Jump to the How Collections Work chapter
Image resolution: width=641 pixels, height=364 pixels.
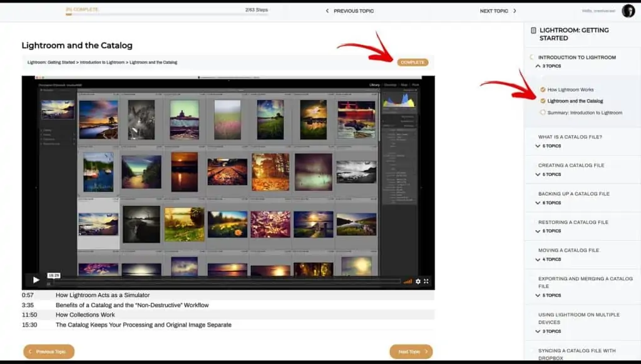(x=85, y=315)
